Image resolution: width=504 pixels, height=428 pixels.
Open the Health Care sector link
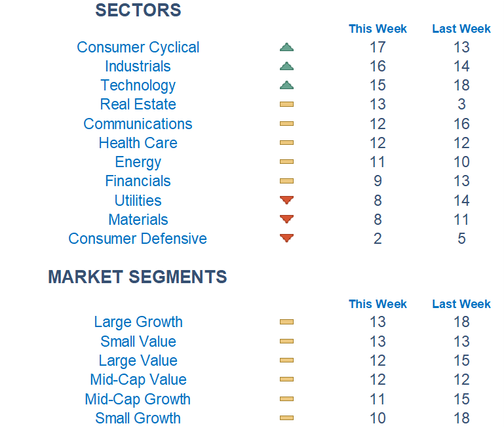coord(138,143)
